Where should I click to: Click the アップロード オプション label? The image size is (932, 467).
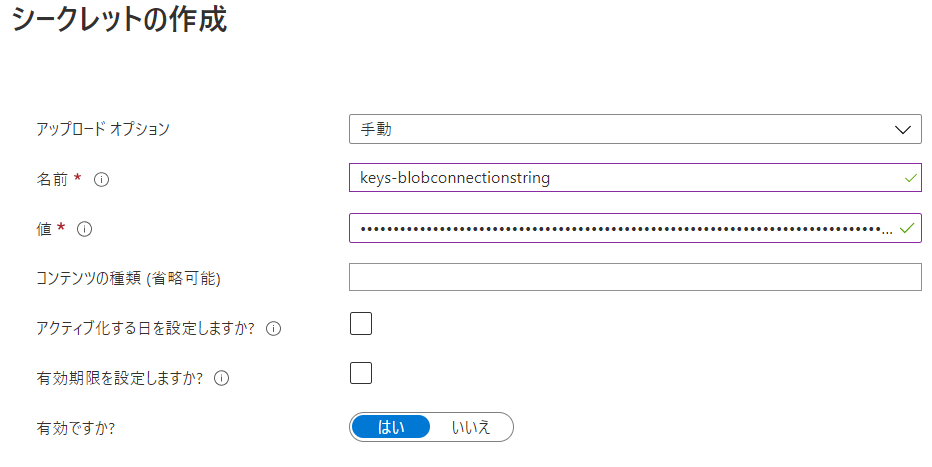(x=103, y=129)
